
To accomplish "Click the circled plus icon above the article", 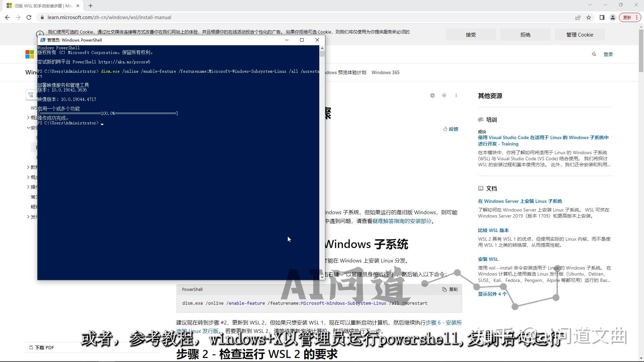I will [x=444, y=95].
